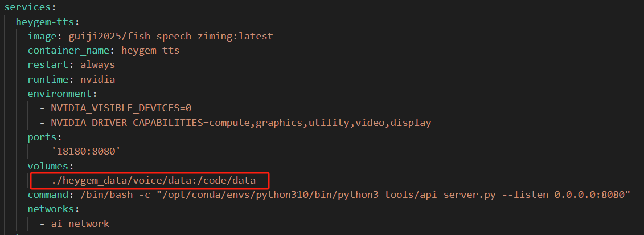Click the 'heygem-tts:' service name key
Screen dimensions: 644x235
47,22
